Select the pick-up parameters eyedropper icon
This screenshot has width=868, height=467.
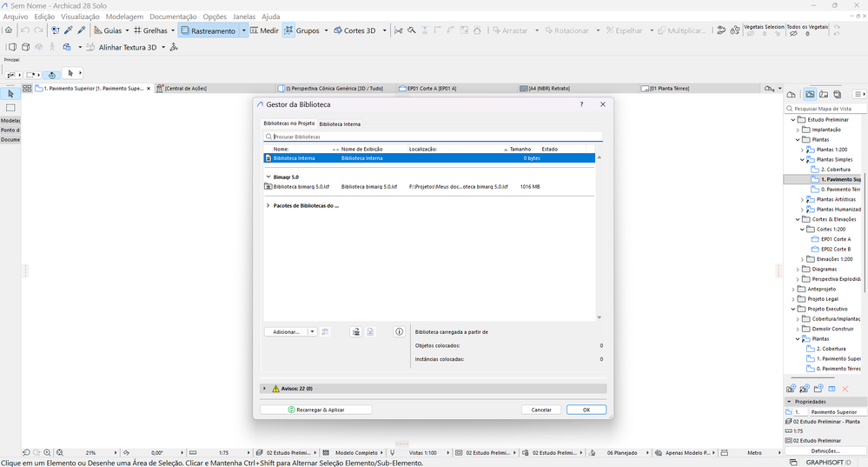pyautogui.click(x=68, y=30)
